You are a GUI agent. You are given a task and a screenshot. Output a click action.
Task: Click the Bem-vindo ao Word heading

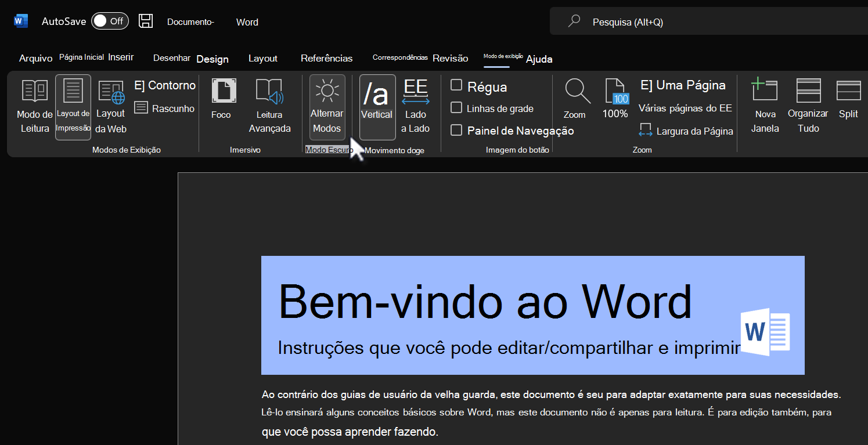[x=485, y=302]
